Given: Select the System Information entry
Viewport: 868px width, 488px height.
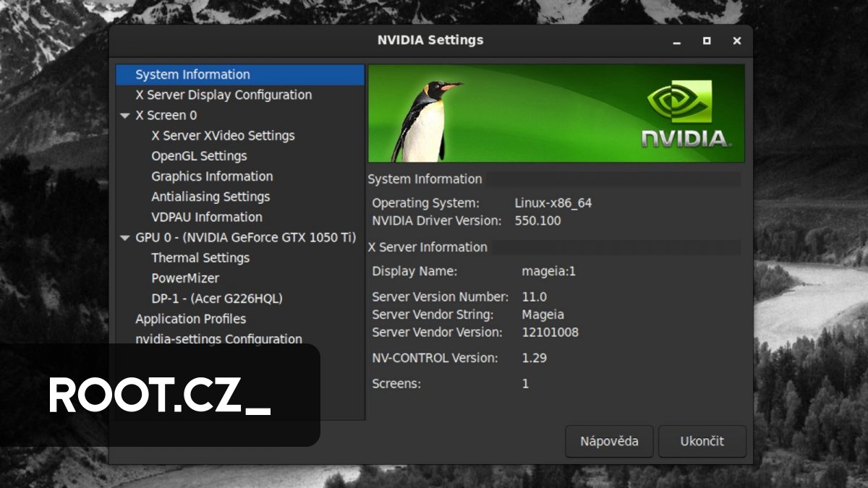Looking at the screenshot, I should pyautogui.click(x=191, y=74).
